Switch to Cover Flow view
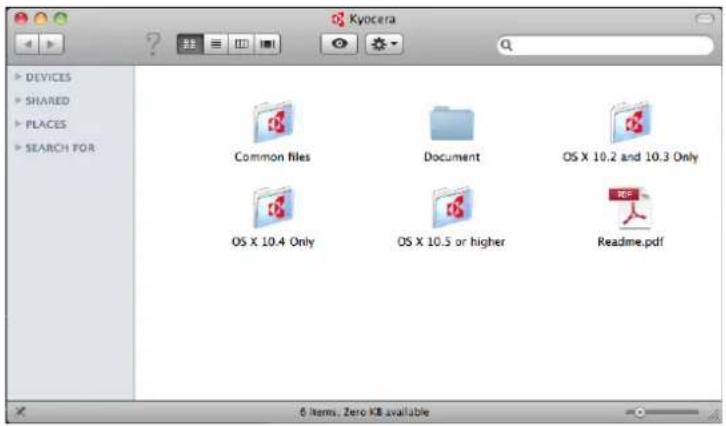Viewport: 726px width, 426px height. pyautogui.click(x=267, y=44)
